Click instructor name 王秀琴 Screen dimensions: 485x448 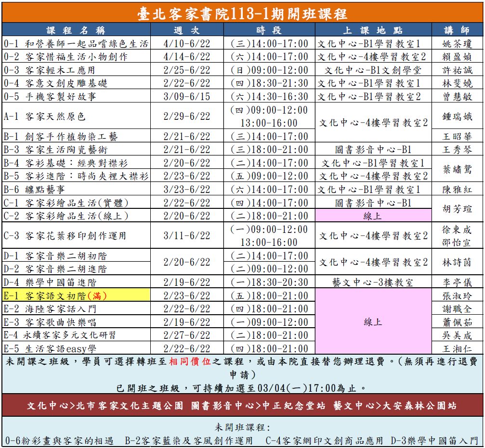click(x=457, y=150)
